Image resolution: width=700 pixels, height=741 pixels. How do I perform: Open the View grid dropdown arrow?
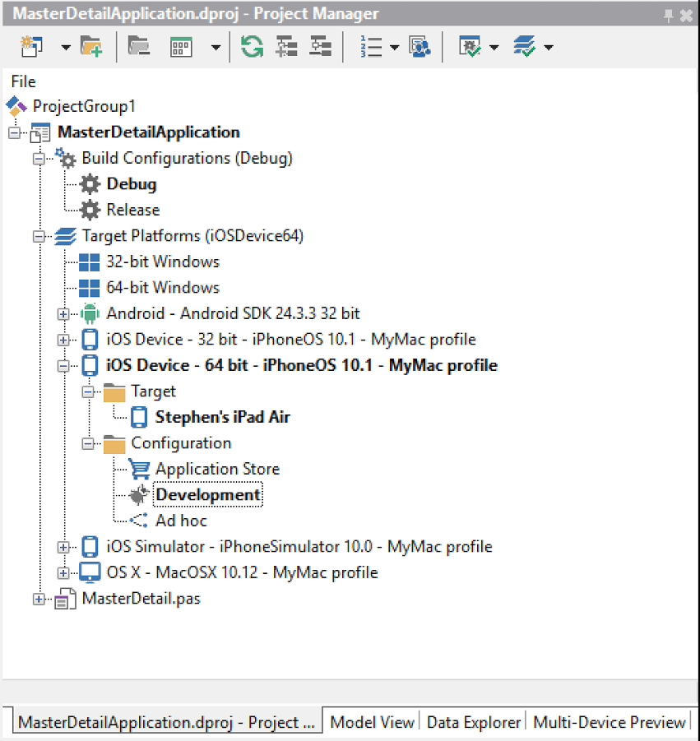point(216,47)
